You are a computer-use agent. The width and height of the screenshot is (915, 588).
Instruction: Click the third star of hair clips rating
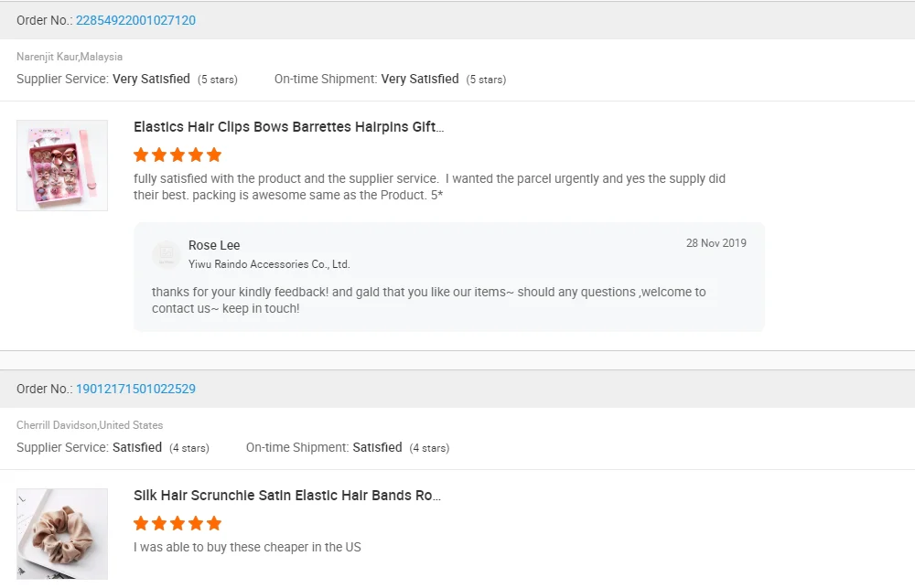pos(178,155)
